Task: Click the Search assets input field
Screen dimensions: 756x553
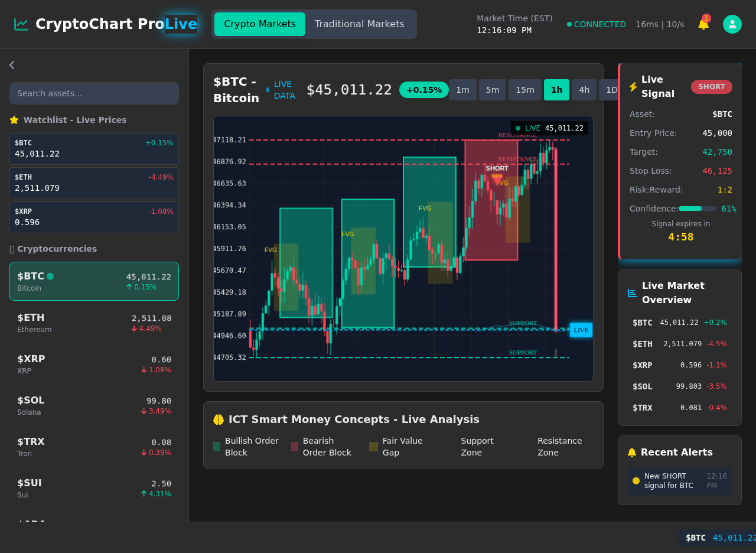Action: coord(94,93)
